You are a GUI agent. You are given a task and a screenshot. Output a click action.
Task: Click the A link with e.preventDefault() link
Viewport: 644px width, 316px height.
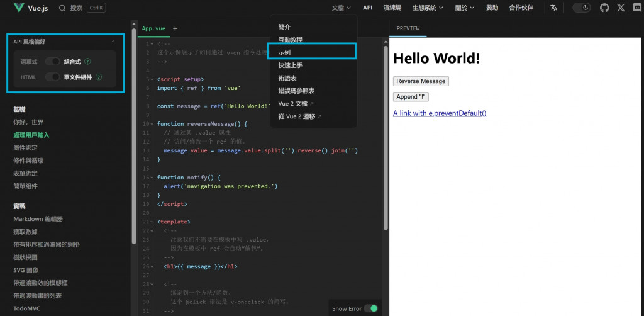click(440, 113)
